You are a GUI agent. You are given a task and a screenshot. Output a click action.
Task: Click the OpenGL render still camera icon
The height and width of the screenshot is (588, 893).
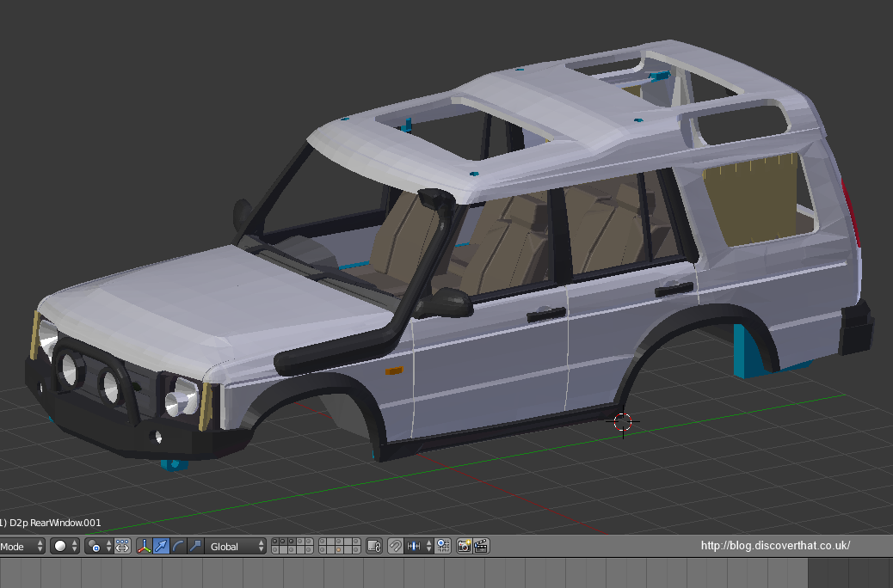464,546
